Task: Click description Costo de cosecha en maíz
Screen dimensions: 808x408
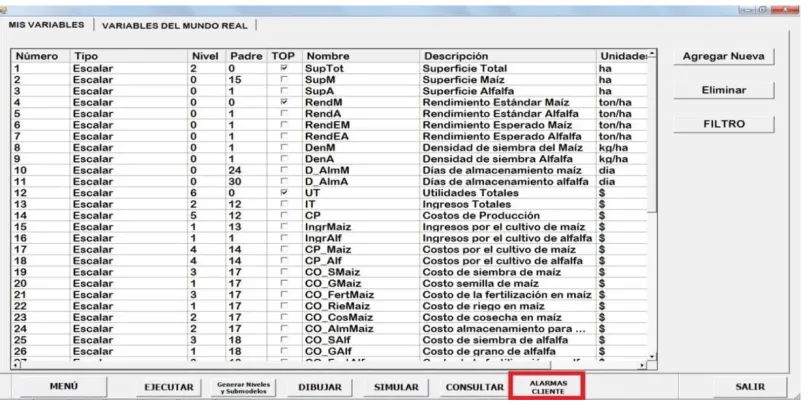Action: (x=492, y=318)
